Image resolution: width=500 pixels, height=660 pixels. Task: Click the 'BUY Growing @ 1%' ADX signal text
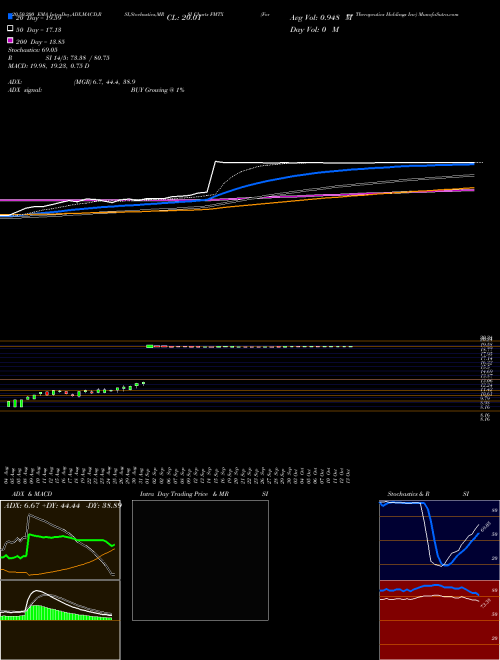[157, 90]
